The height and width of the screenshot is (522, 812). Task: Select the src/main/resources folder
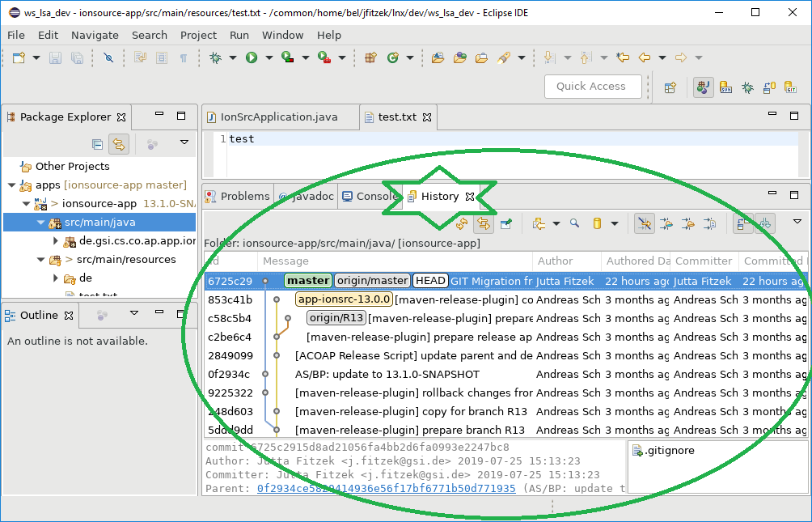126,260
